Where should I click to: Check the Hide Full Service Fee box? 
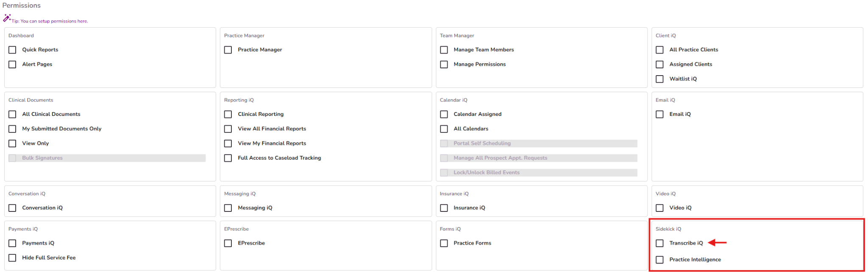click(x=13, y=258)
